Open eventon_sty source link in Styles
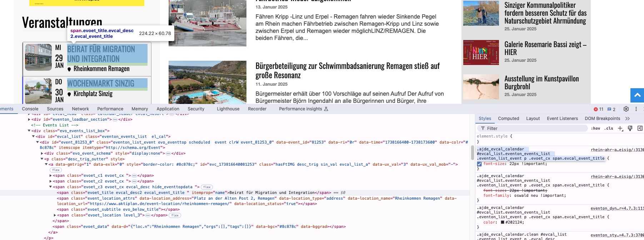644x240 pixels. [x=617, y=235]
